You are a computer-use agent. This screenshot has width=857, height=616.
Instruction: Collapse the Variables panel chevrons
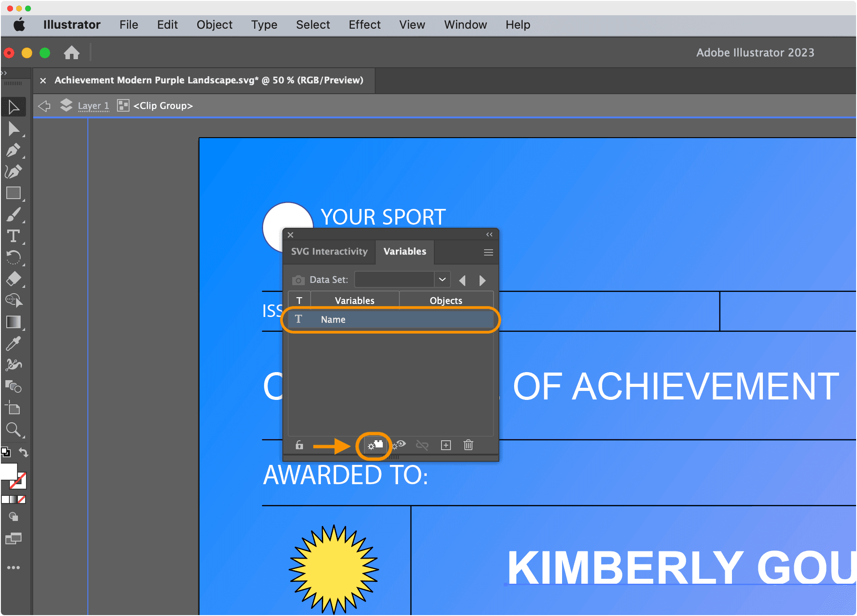pyautogui.click(x=489, y=234)
